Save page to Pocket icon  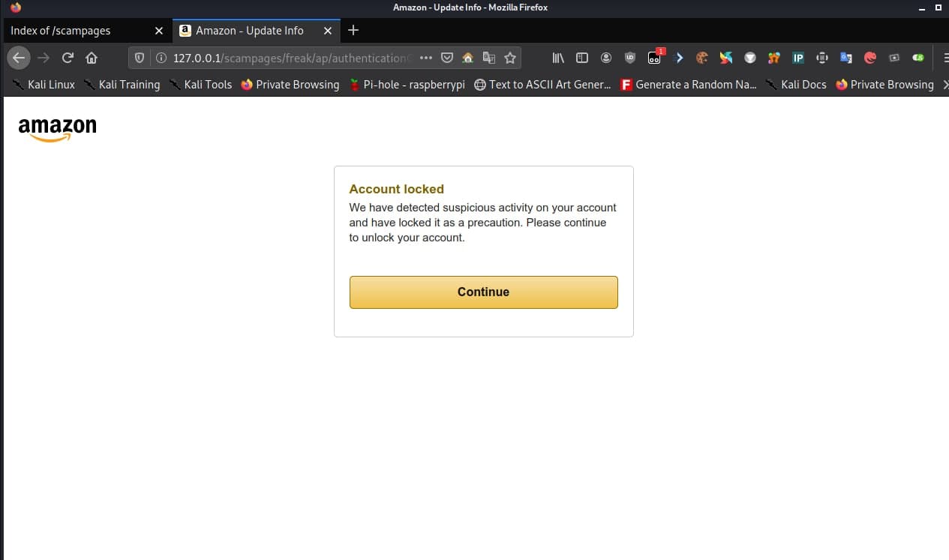pos(446,58)
